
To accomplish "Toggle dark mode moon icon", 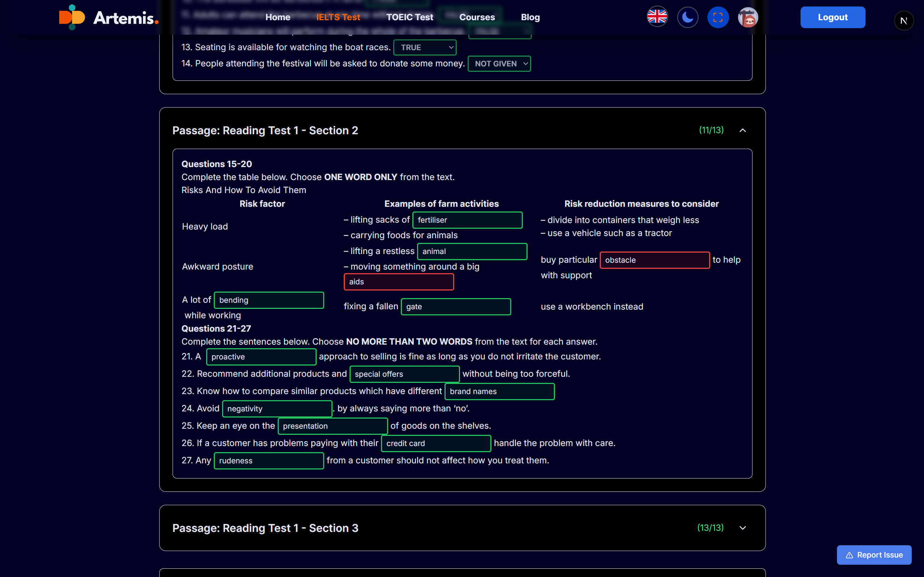I will tap(687, 17).
